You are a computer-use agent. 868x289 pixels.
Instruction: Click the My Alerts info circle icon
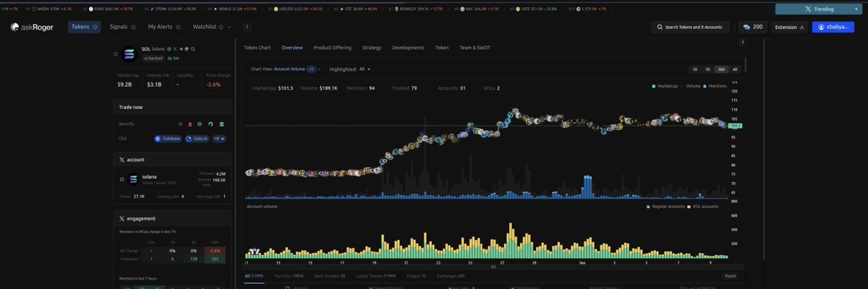[x=178, y=27]
